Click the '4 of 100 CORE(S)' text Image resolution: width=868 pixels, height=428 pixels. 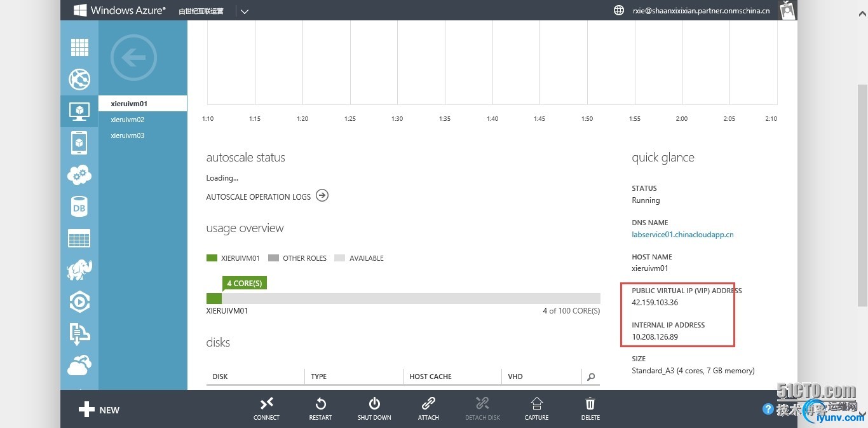point(571,311)
